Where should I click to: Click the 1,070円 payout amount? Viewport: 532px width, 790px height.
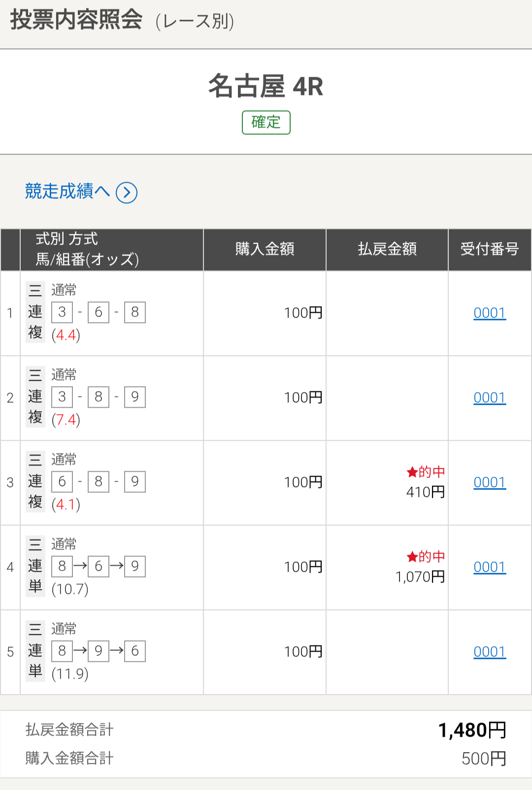coord(420,577)
